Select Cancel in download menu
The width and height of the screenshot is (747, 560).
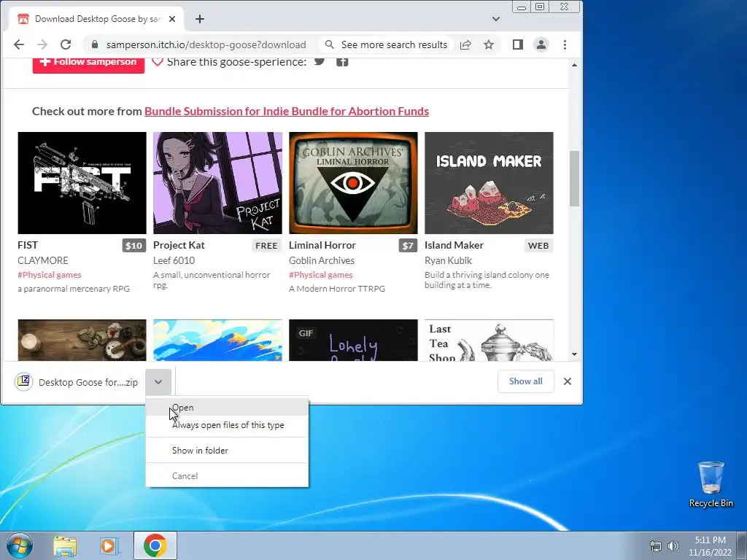pyautogui.click(x=228, y=476)
